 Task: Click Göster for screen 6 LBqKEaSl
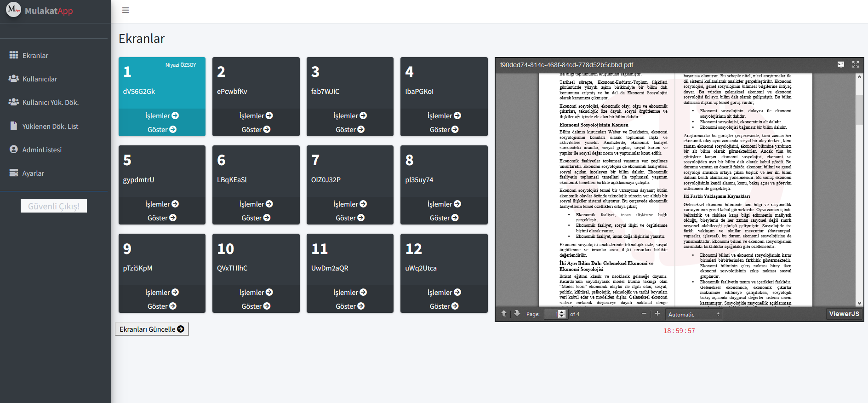[x=256, y=218]
